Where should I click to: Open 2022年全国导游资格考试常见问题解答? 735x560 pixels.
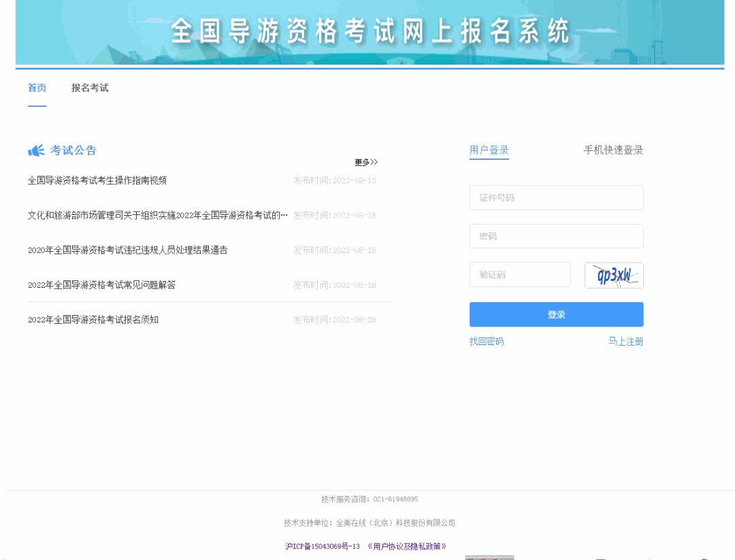pyautogui.click(x=101, y=284)
